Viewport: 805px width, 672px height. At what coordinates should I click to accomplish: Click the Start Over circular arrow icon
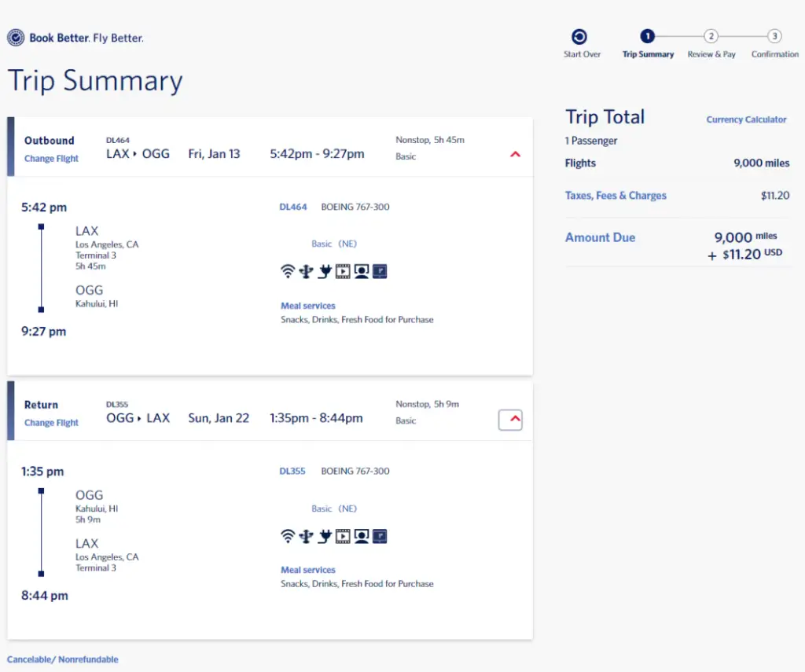pos(580,36)
